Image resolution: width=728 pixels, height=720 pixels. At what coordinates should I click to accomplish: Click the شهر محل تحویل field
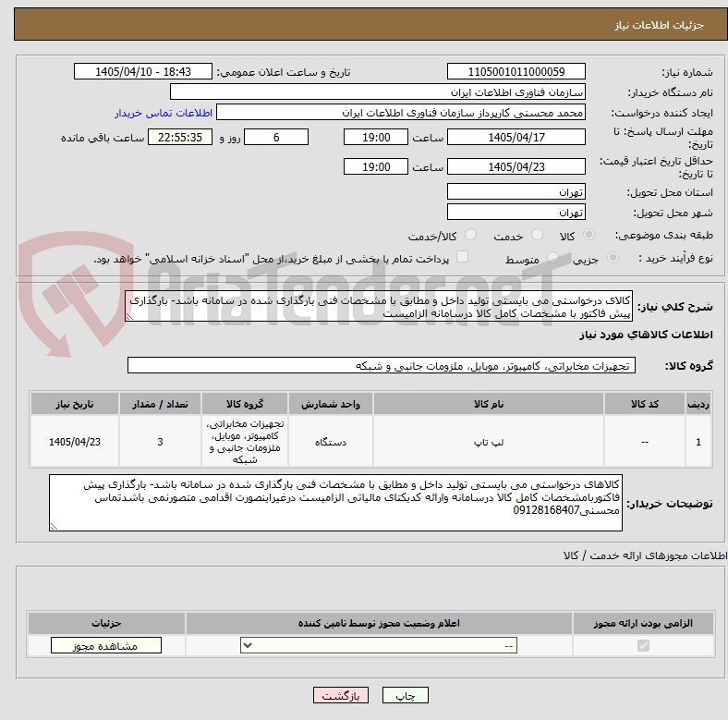pos(516,212)
